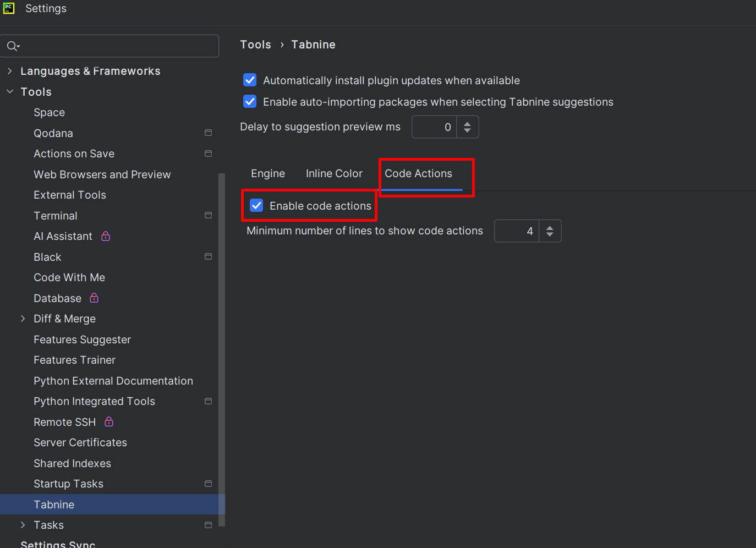The width and height of the screenshot is (756, 548).
Task: Collapse the Tools section in the sidebar
Action: 9,91
